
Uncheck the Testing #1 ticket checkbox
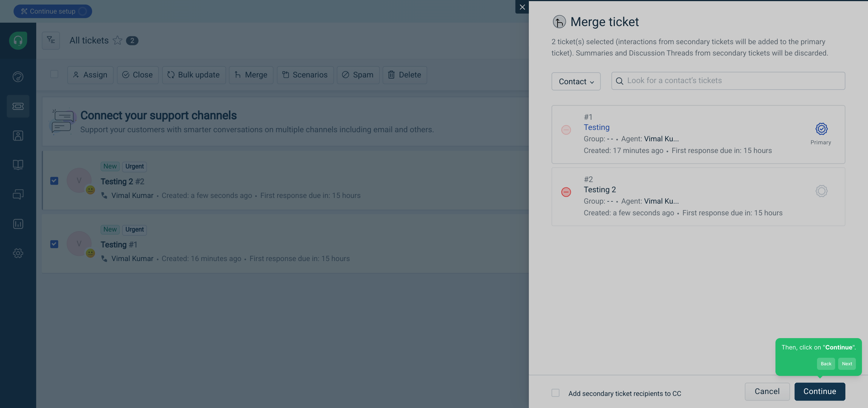tap(54, 244)
